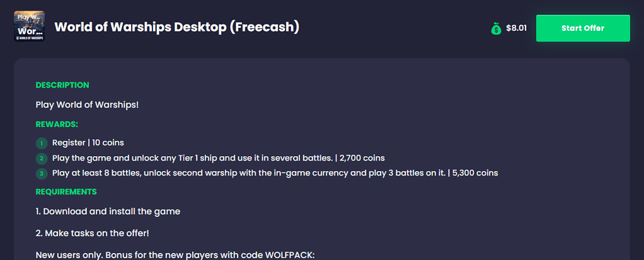Image resolution: width=644 pixels, height=260 pixels.
Task: Click the number 1 reward step badge
Action: [42, 143]
